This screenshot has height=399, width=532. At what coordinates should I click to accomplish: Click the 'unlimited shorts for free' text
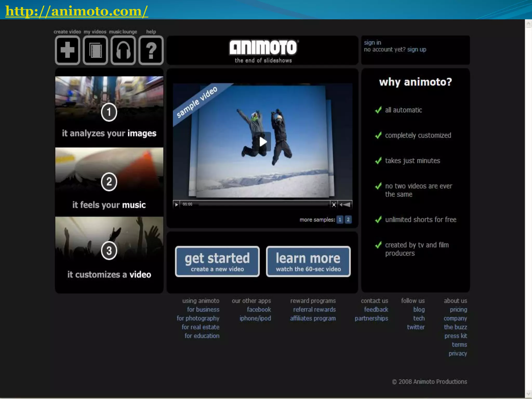point(421,220)
